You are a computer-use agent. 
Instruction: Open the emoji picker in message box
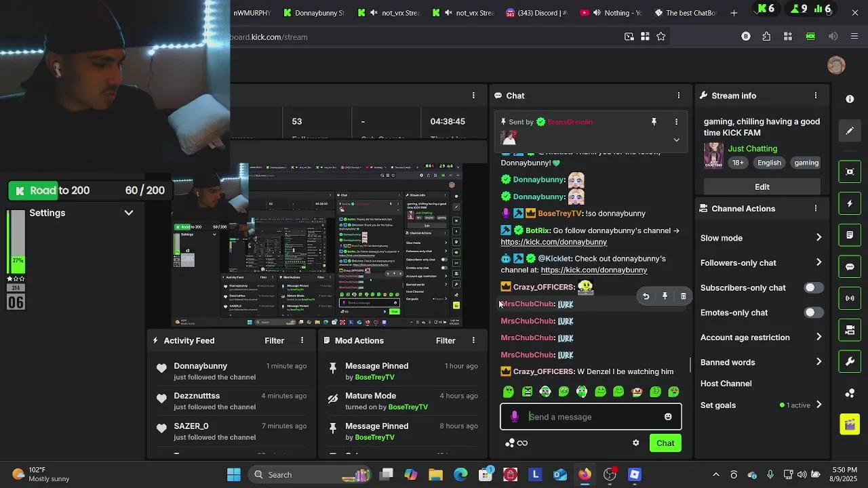click(x=668, y=417)
